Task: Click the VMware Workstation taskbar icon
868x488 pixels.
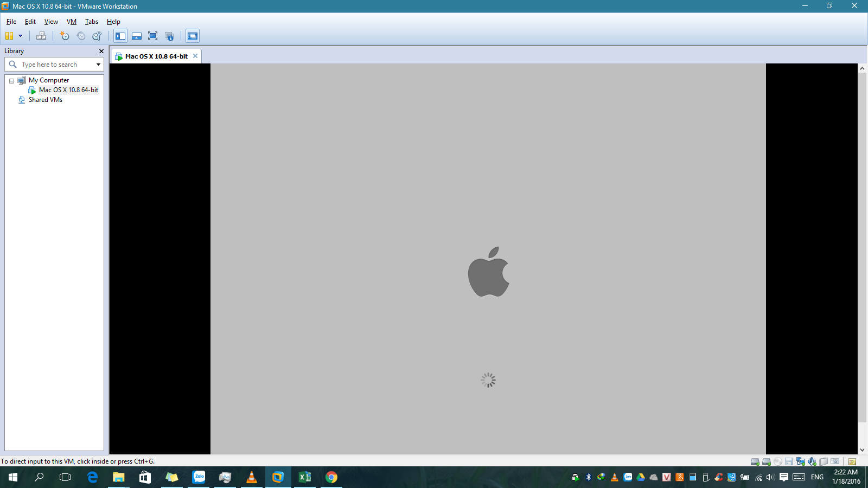Action: (x=278, y=477)
